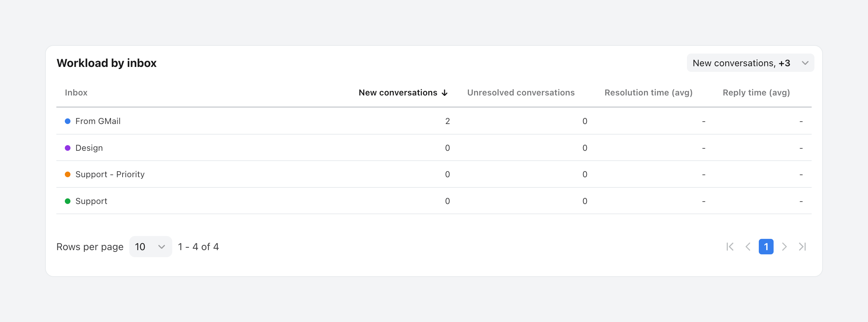Sort by Reply time (avg) column

756,93
